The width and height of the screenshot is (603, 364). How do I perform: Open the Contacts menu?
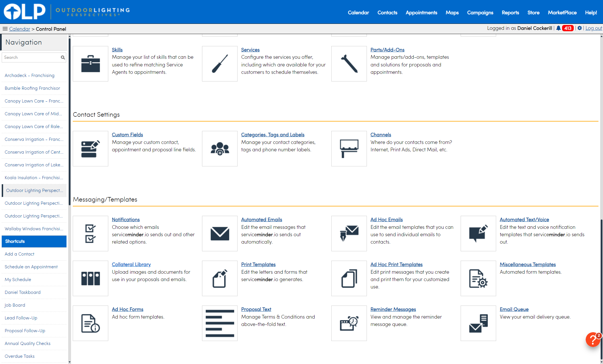pos(387,12)
